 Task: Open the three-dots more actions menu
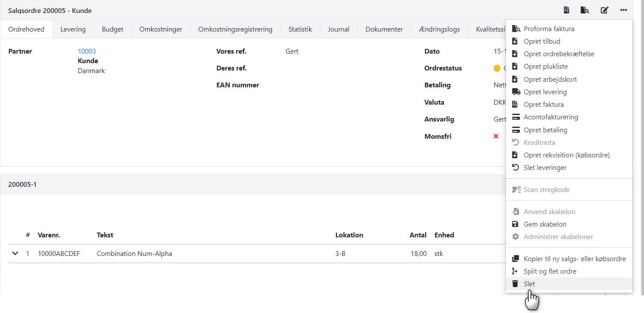pyautogui.click(x=623, y=10)
